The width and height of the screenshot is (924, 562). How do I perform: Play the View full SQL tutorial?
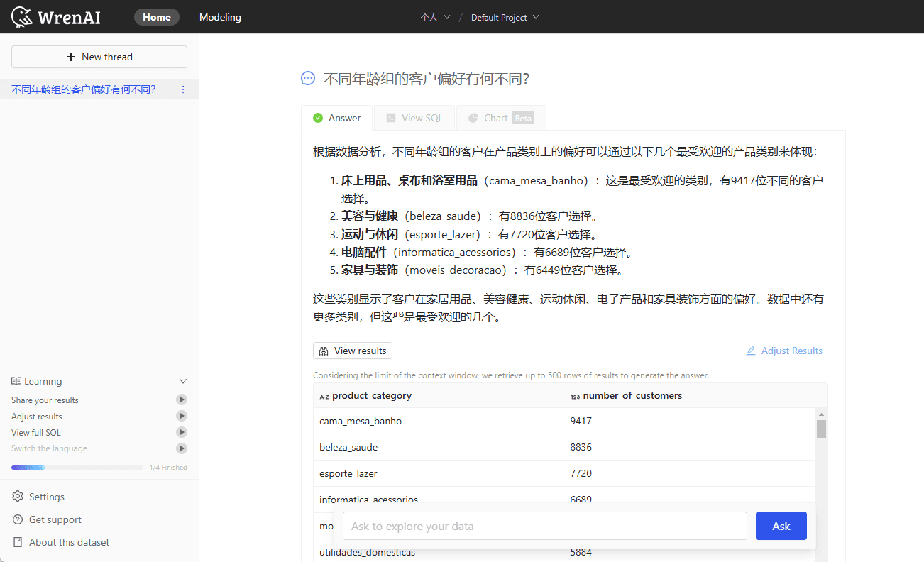pos(182,432)
